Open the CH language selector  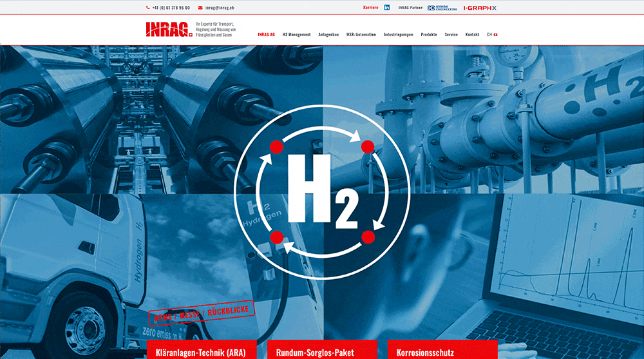point(489,34)
